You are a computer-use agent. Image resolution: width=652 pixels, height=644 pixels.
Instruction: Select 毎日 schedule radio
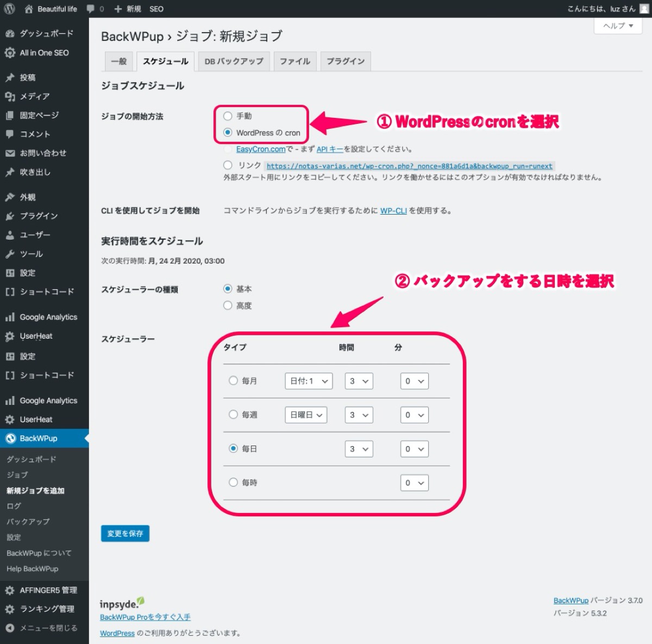[x=234, y=448]
